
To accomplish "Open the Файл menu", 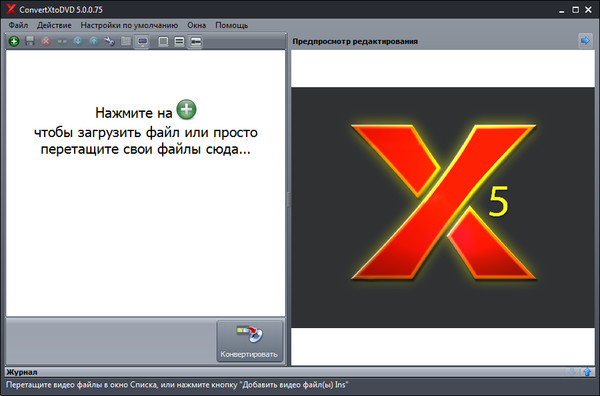I will coord(18,25).
